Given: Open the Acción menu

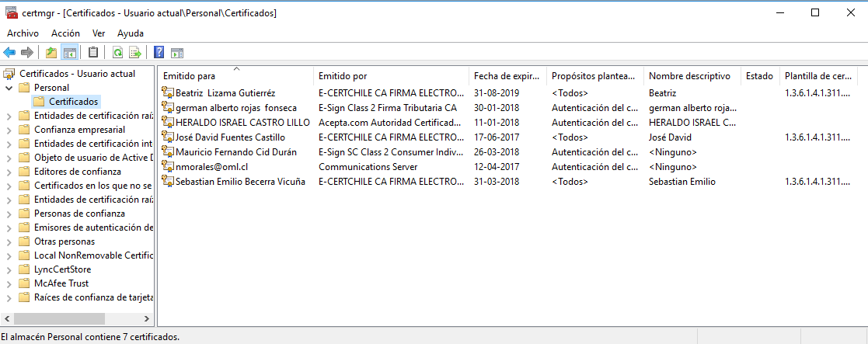Looking at the screenshot, I should click(x=65, y=33).
